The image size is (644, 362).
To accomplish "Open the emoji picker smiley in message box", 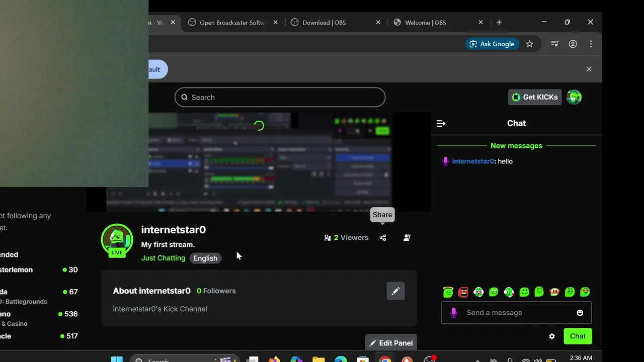I will pyautogui.click(x=580, y=313).
